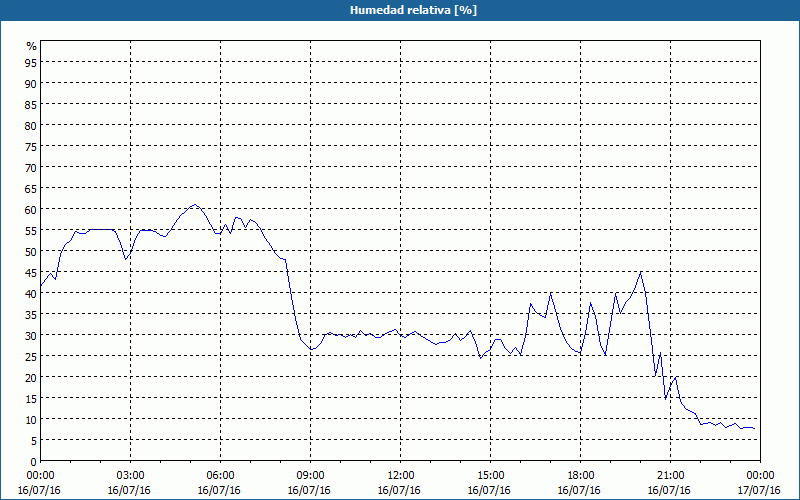Click the 10 y-axis label

pos(31,419)
